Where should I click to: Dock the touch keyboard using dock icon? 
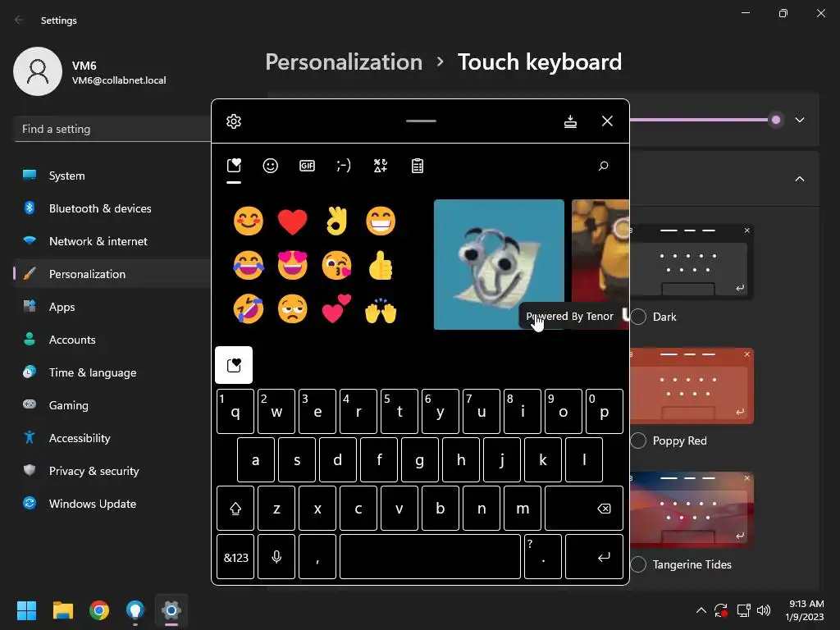click(x=571, y=121)
